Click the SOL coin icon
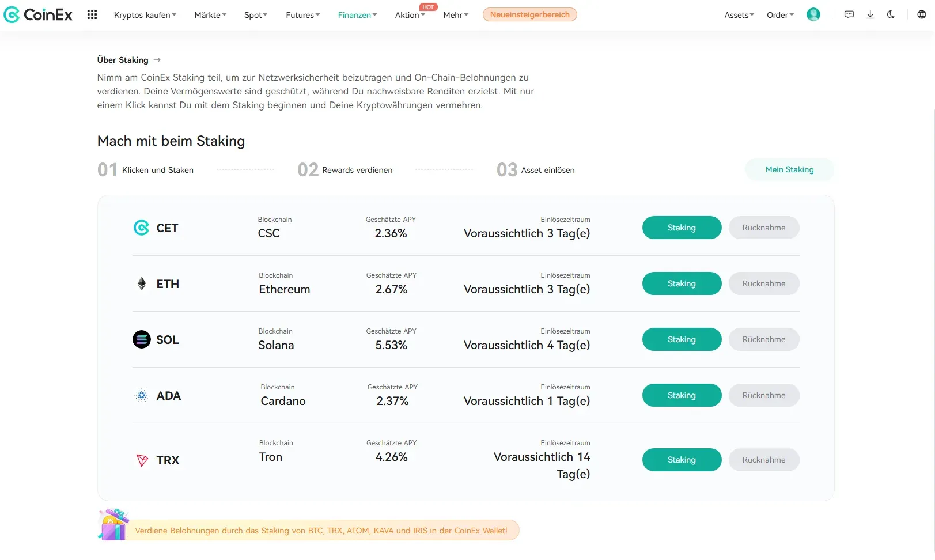 [x=142, y=339]
